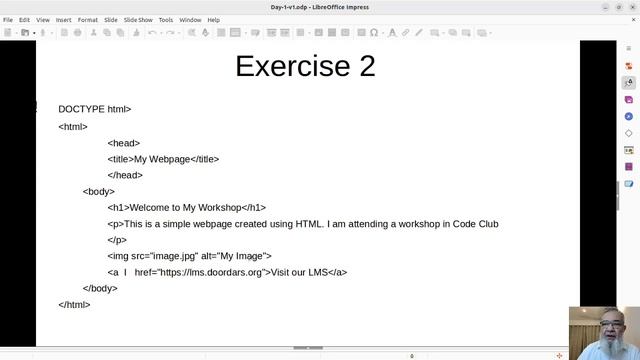640x360 pixels.
Task: Click the Insert Fontwork Text icon
Action: (392, 33)
